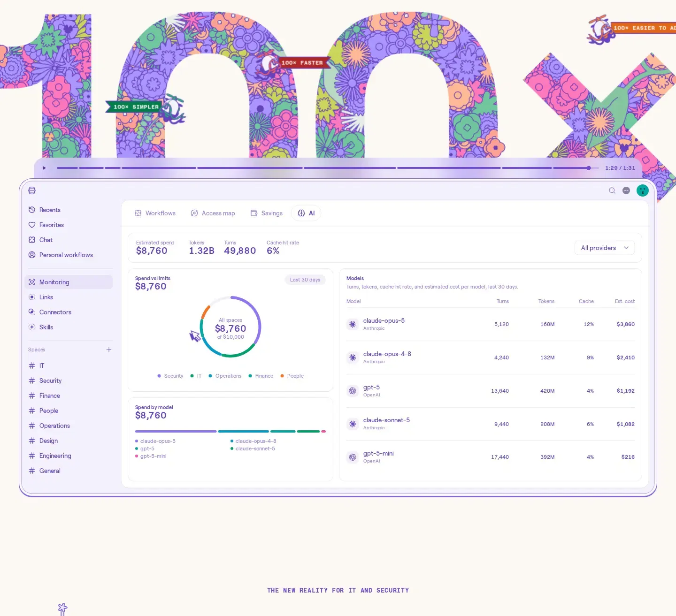The height and width of the screenshot is (616, 676).
Task: Click the claude-sonnet-5 model row name
Action: click(x=386, y=420)
